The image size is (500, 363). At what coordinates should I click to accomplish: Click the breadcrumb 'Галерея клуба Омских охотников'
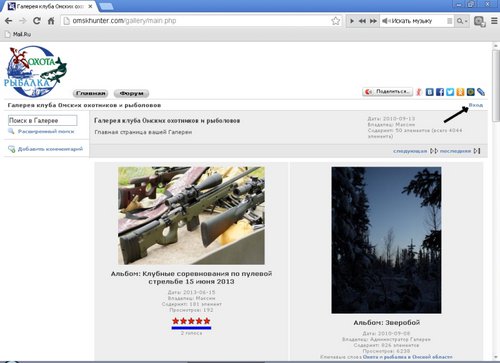point(84,105)
